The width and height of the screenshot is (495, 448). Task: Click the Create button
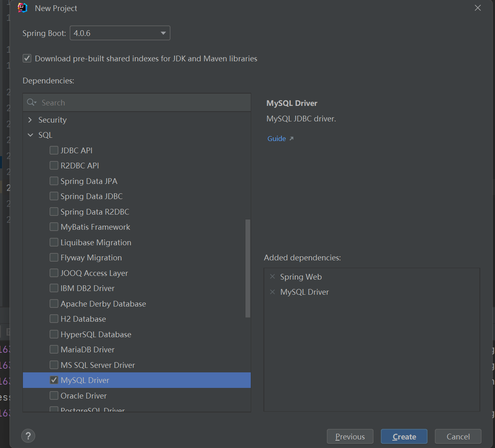point(404,437)
